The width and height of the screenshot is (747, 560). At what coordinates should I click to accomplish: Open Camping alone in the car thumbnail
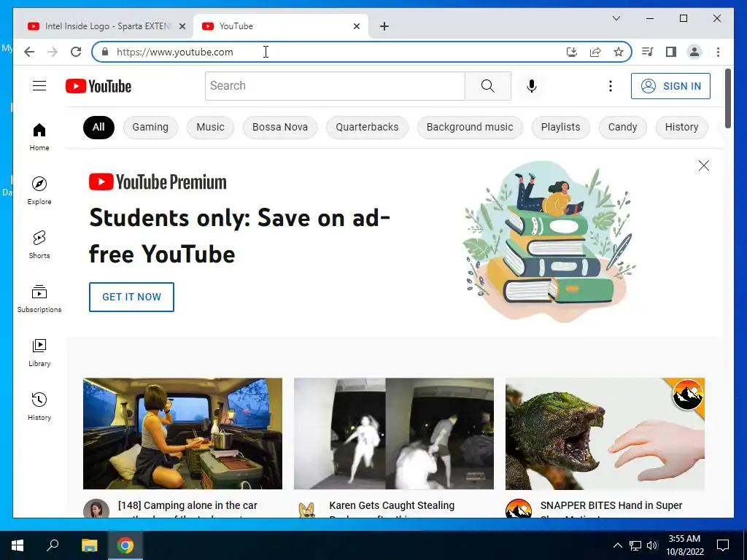click(182, 434)
